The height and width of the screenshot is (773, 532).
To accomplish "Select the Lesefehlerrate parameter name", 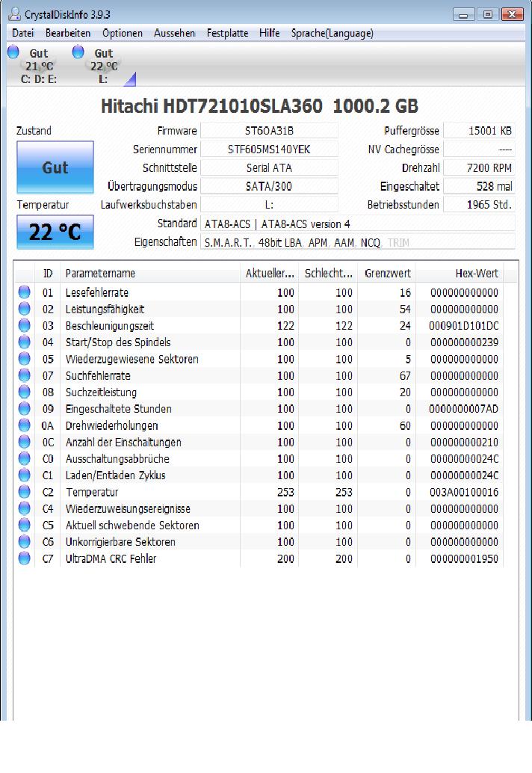I will click(97, 292).
